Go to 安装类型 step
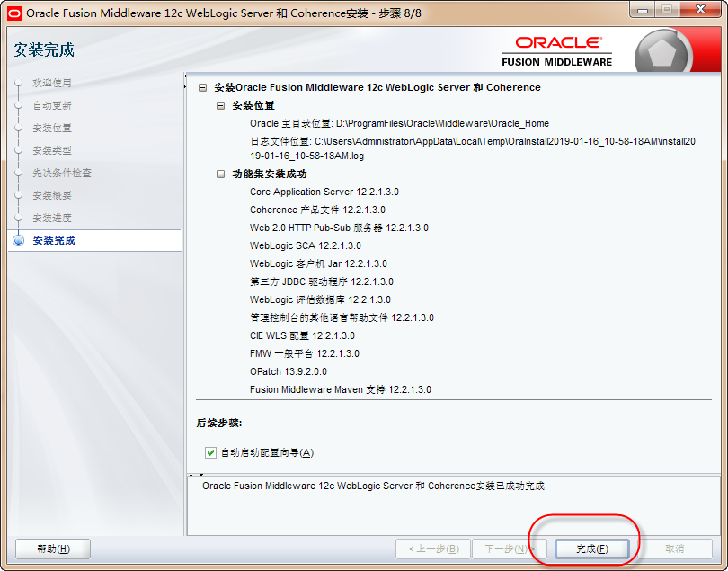This screenshot has height=571, width=728. pyautogui.click(x=52, y=150)
